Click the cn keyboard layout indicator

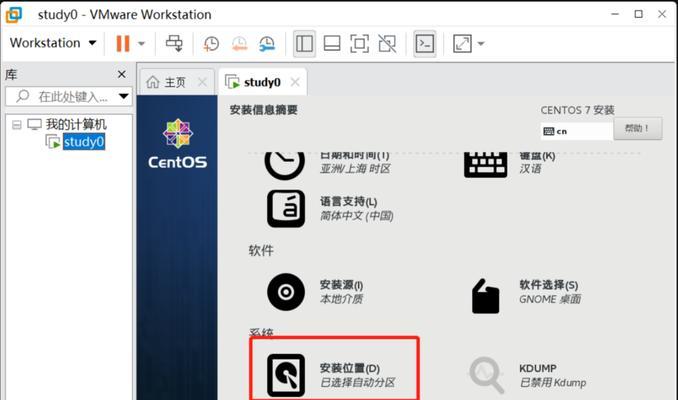[576, 131]
